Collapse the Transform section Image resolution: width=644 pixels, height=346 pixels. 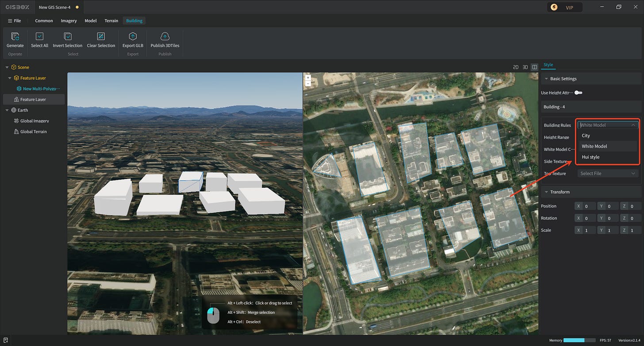coord(546,192)
